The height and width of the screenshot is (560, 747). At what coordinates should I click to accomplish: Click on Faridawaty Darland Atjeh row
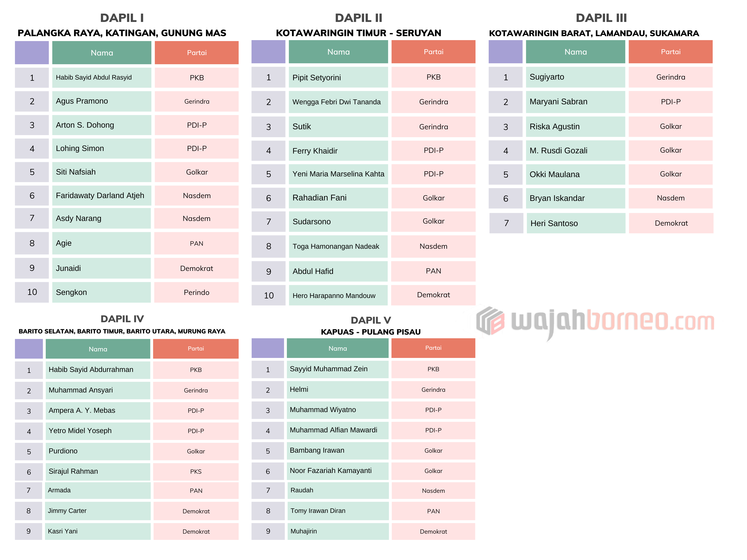click(x=100, y=196)
